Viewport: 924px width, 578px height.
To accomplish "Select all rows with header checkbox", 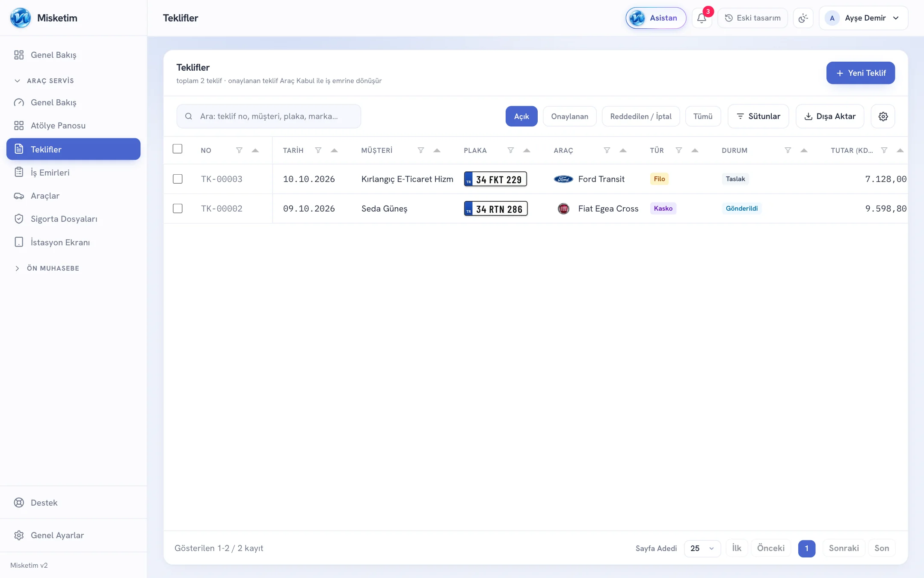I will click(178, 149).
